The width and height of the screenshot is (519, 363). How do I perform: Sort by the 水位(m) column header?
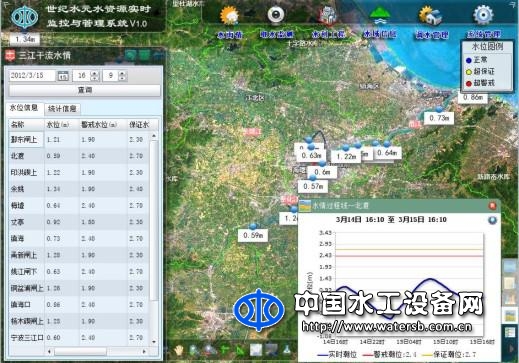pos(62,125)
